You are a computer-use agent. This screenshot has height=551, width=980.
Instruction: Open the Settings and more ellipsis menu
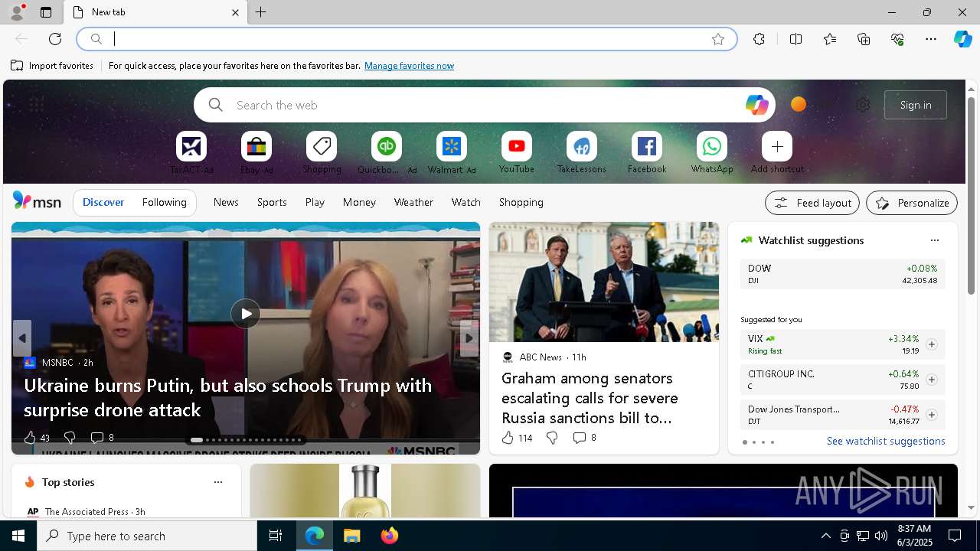[x=931, y=39]
